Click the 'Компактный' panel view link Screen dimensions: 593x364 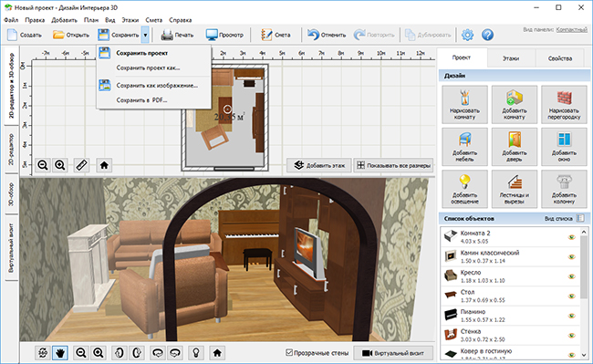click(x=571, y=29)
